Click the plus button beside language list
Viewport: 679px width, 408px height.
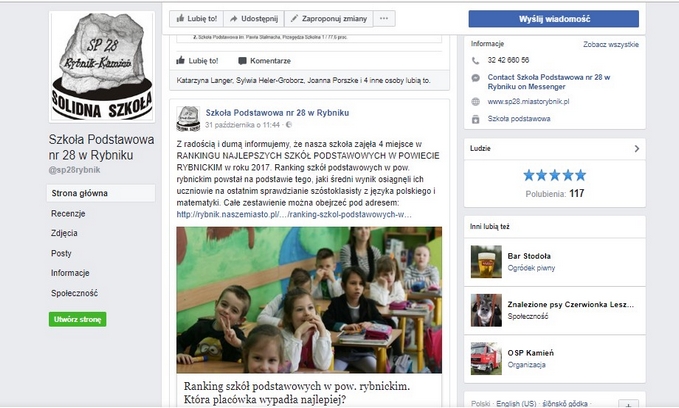point(628,404)
